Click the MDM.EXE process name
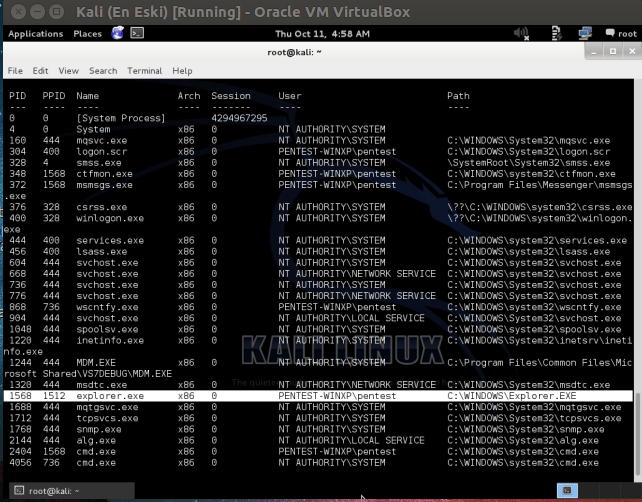This screenshot has width=642, height=502. tap(96, 362)
